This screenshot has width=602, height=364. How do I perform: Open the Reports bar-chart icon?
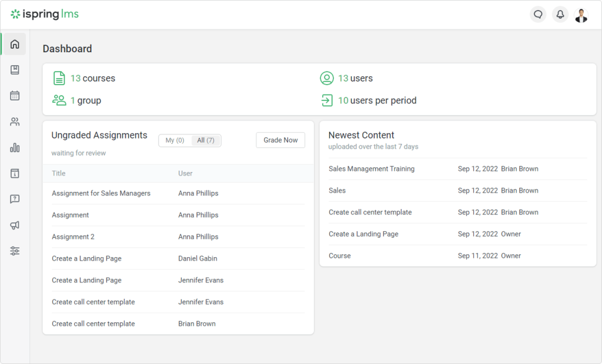14,147
